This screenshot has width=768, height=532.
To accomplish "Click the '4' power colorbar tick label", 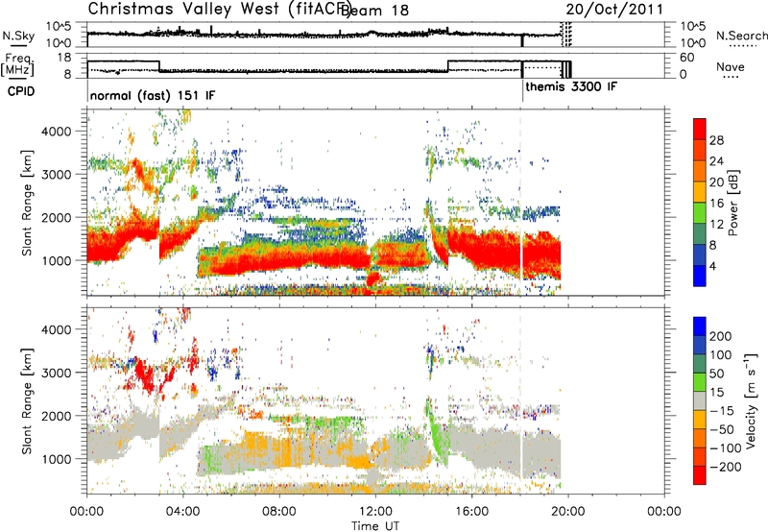I will tap(712, 266).
